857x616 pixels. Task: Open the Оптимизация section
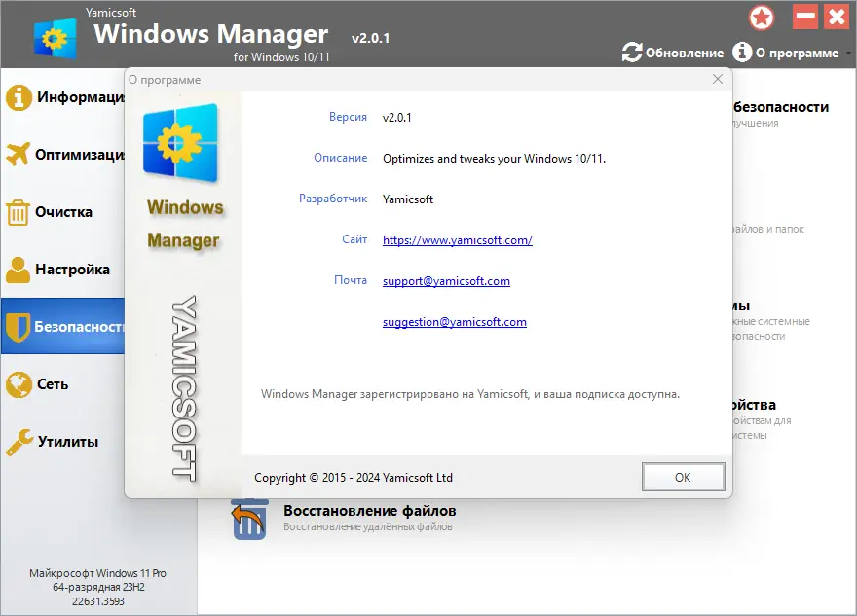63,155
